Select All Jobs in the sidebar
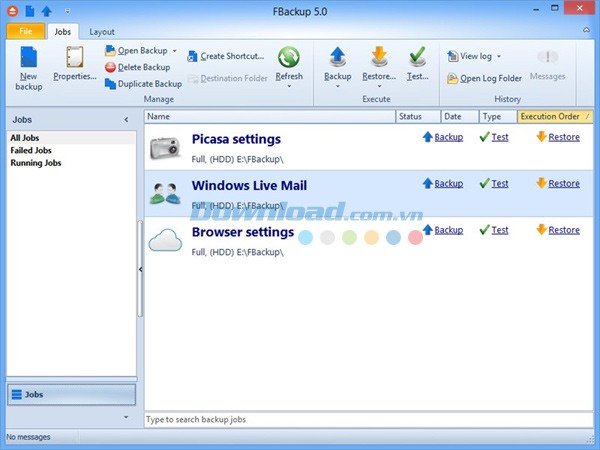The width and height of the screenshot is (600, 450). pyautogui.click(x=72, y=138)
